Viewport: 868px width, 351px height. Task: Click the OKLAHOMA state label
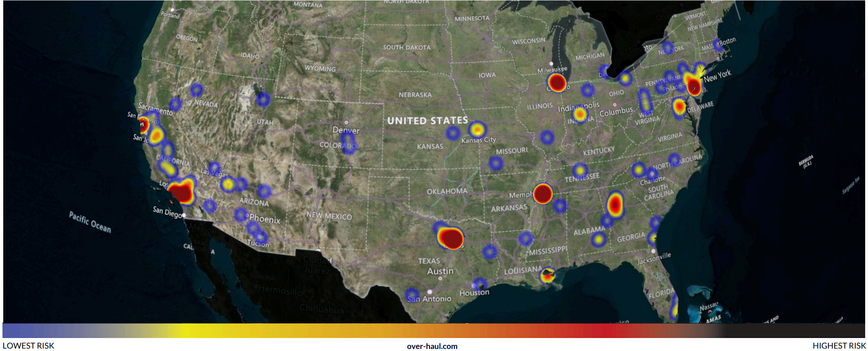pos(447,191)
